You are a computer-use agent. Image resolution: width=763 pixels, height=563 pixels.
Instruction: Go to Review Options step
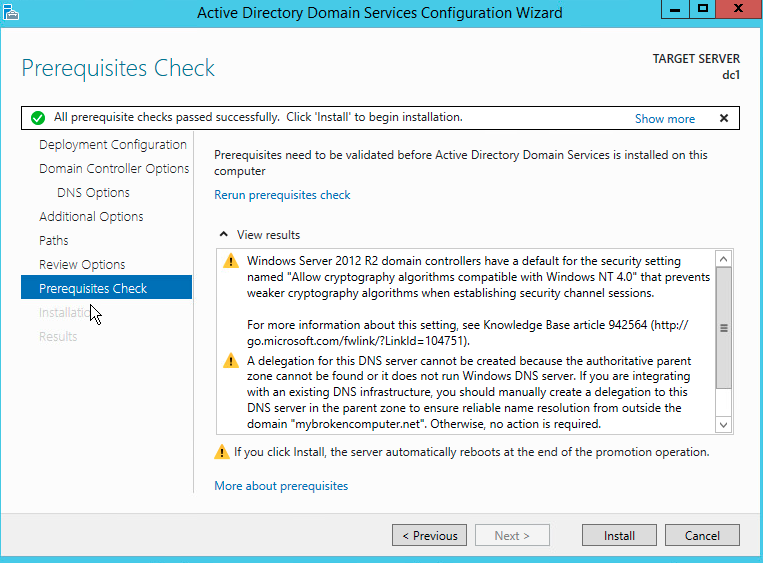tap(82, 265)
